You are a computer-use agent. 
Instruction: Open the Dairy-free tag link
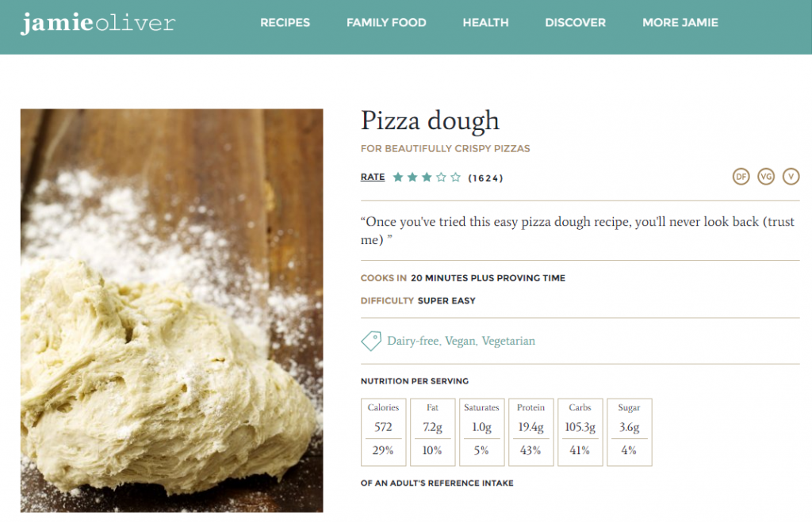click(413, 341)
